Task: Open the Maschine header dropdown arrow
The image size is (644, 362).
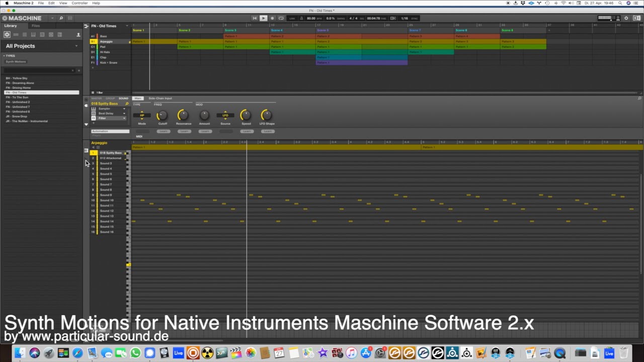Action: tap(52, 18)
